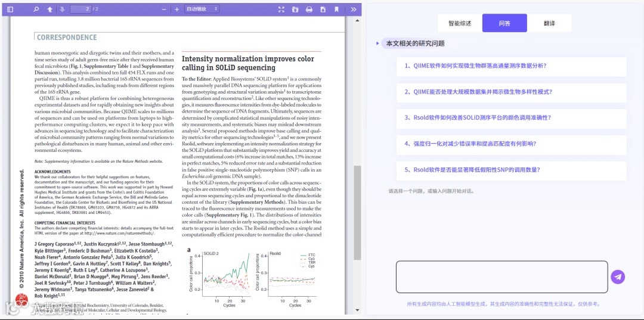Open the 翻译 tab
Image resolution: width=644 pixels, height=320 pixels.
[549, 23]
